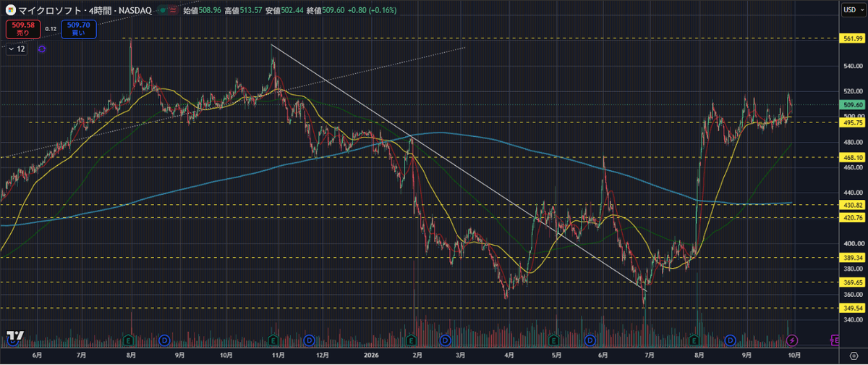Select the 389.34 horizontal line price label

[x=851, y=257]
